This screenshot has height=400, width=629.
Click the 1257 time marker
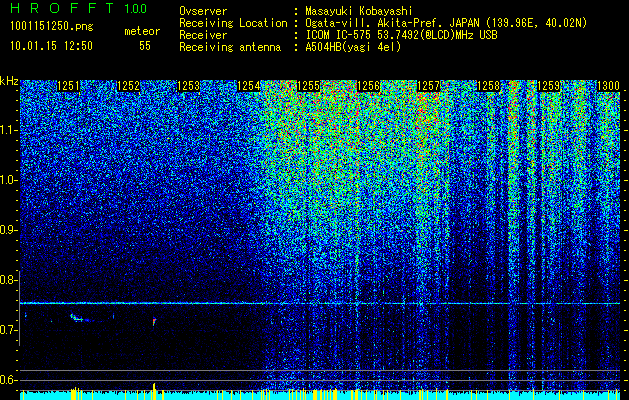(x=428, y=86)
